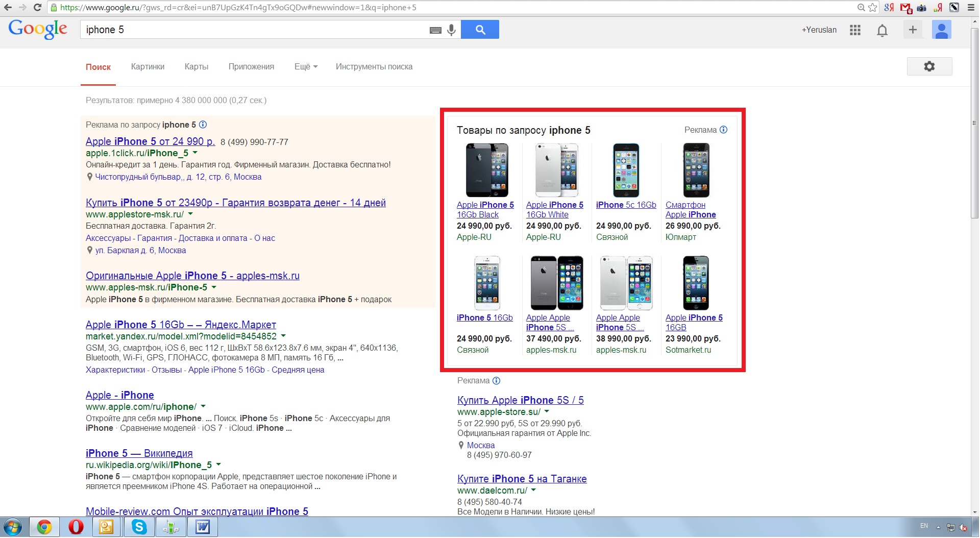Open Apple iPhone 5 от 24 990 р. ad
980x538 pixels.
pyautogui.click(x=150, y=141)
